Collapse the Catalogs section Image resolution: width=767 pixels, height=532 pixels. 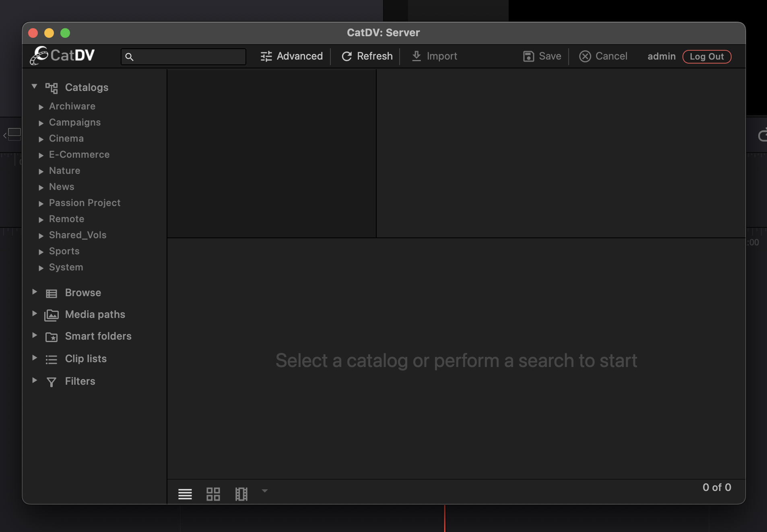point(35,86)
